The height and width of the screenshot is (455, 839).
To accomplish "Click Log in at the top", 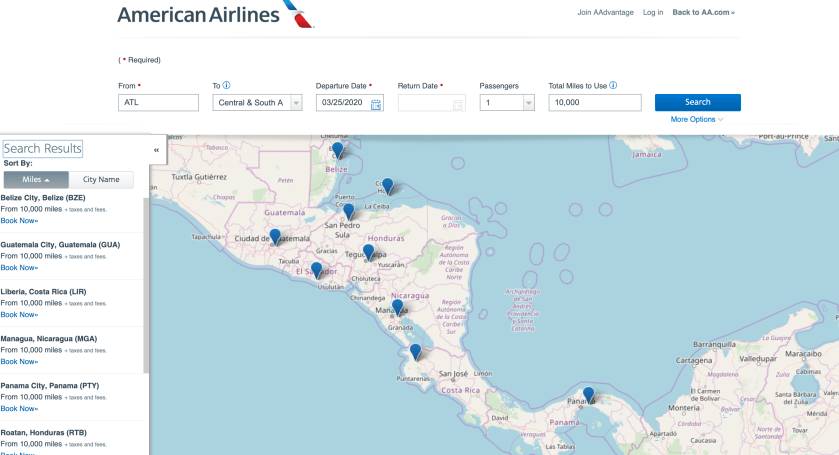I will pos(653,13).
